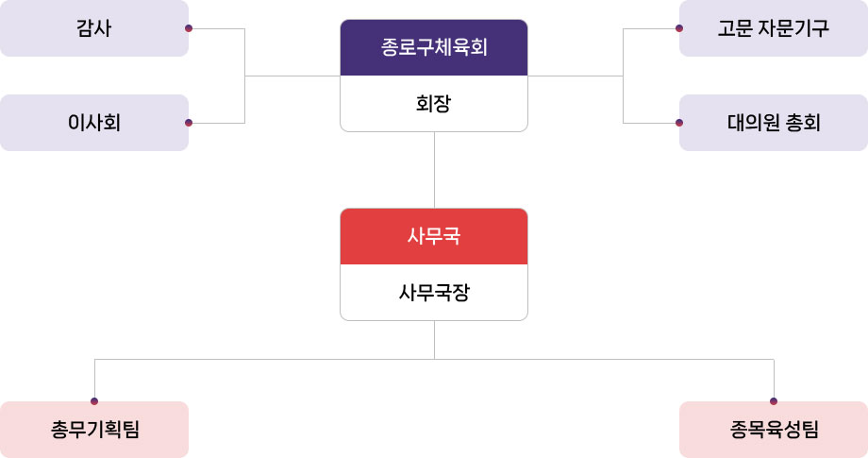Click the vertical line directly below 사무국장
The image size is (868, 458).
coord(434,340)
